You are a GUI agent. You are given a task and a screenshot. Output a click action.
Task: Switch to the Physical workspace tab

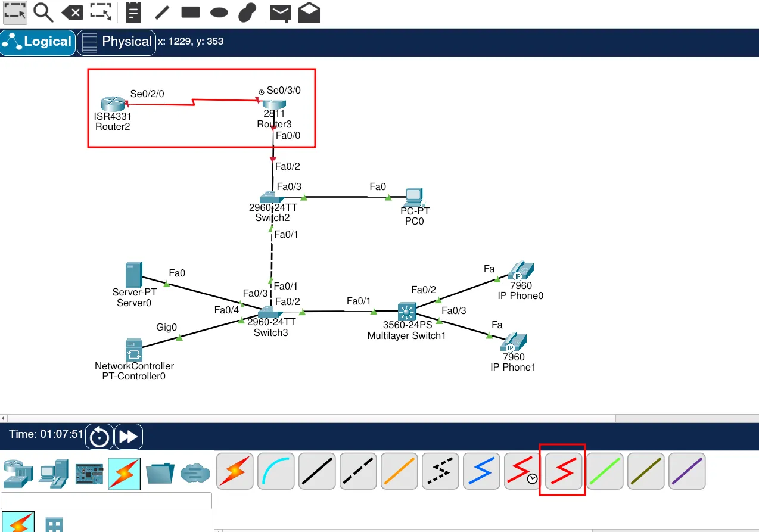point(117,42)
